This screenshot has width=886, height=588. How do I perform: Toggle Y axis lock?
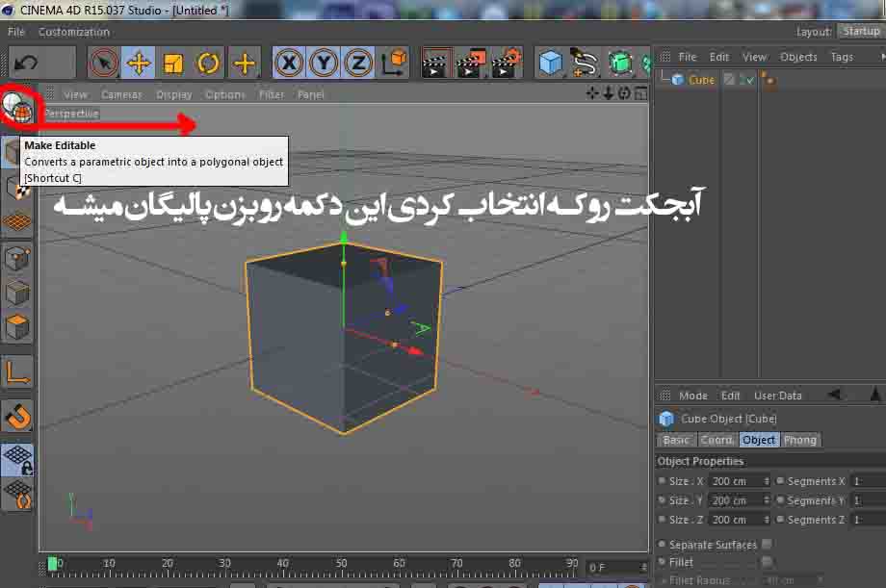click(x=324, y=63)
